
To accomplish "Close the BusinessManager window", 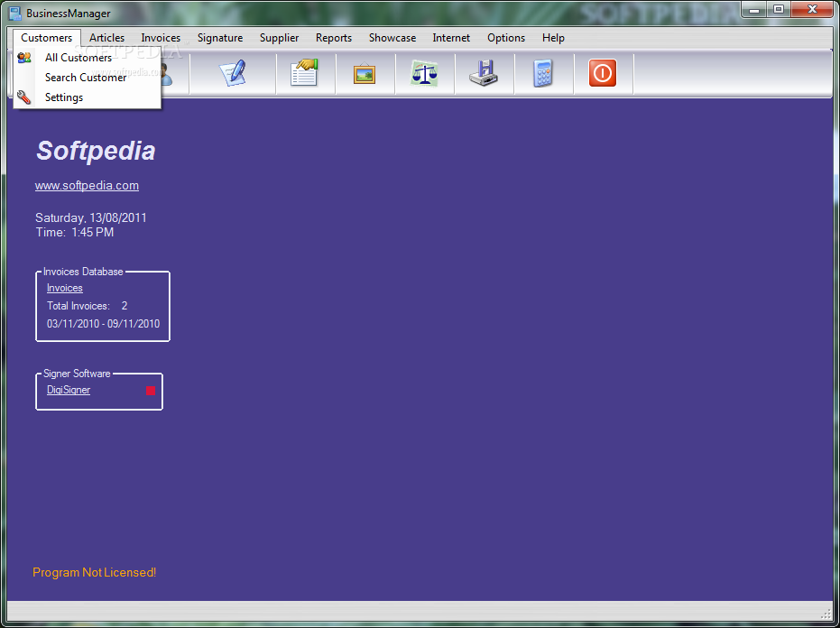I will click(812, 10).
